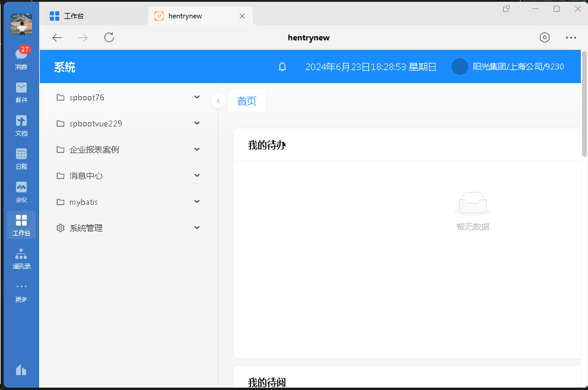Click the date and time display
This screenshot has height=390, width=588.
coord(370,66)
